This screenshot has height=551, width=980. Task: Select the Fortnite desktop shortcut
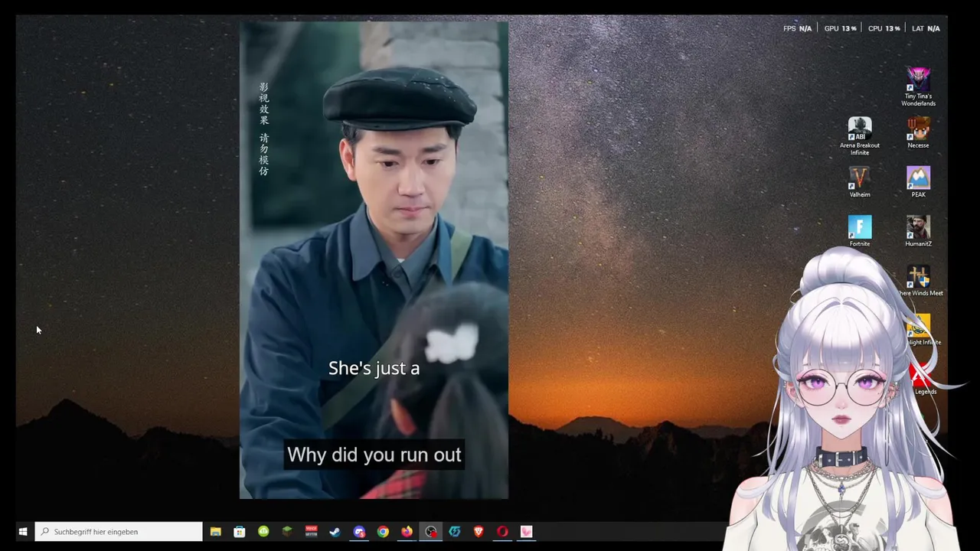860,231
